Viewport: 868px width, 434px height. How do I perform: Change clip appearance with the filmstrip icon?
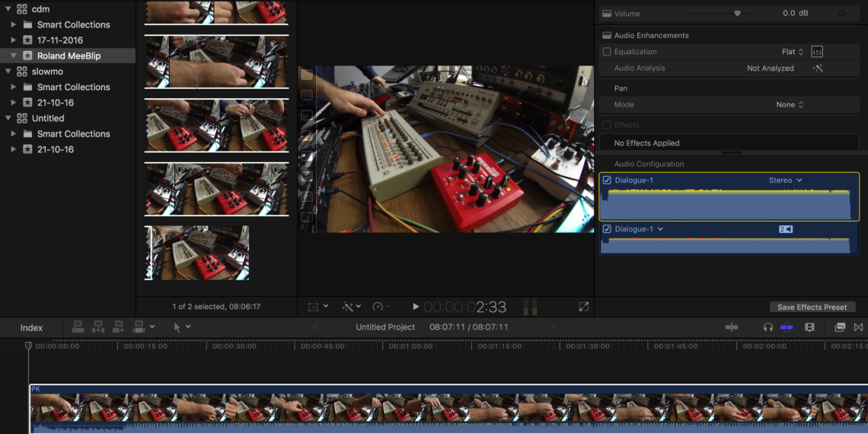pos(809,327)
